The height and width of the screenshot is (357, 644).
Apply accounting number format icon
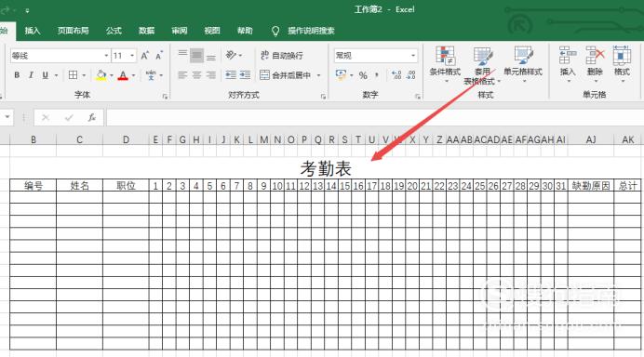pos(341,74)
